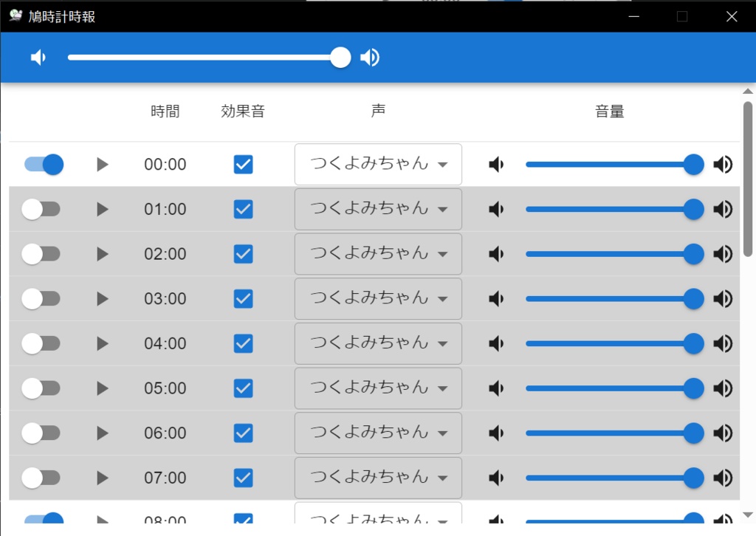Expand the 07:00 voice selector
This screenshot has width=756, height=536.
point(378,478)
